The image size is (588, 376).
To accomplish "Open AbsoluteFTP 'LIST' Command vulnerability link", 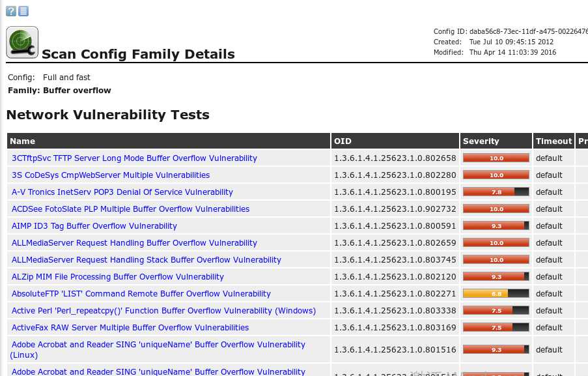I will point(141,294).
